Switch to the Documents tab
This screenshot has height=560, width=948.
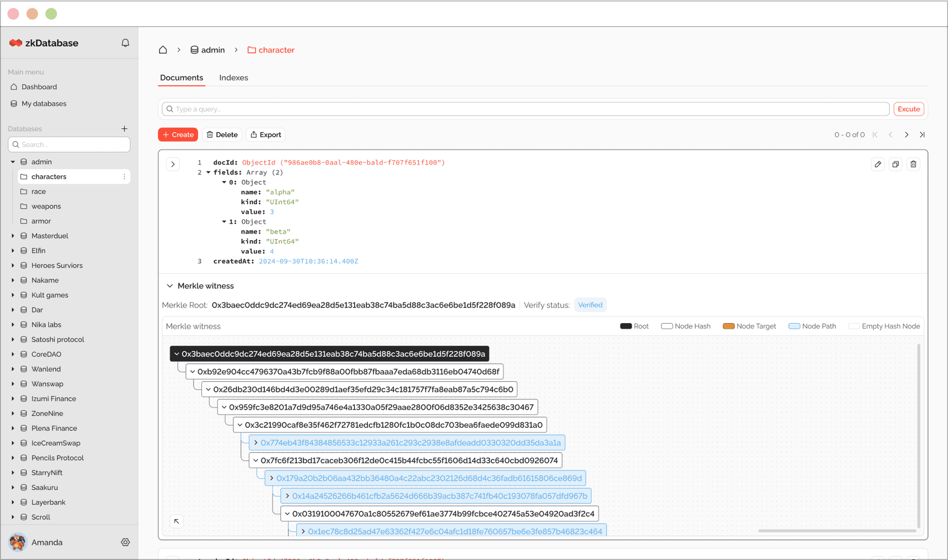point(182,77)
